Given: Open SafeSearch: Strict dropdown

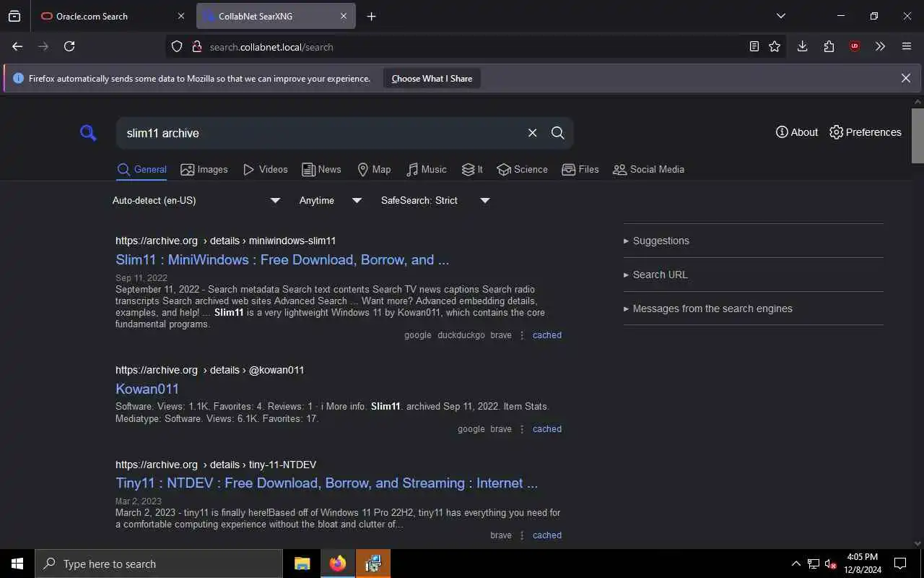Looking at the screenshot, I should [435, 200].
